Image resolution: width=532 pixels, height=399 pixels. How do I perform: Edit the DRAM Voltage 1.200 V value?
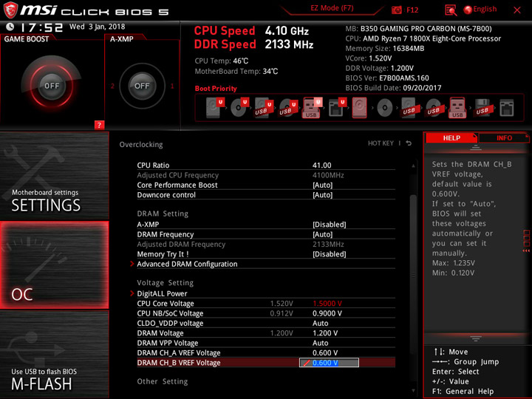pos(325,332)
